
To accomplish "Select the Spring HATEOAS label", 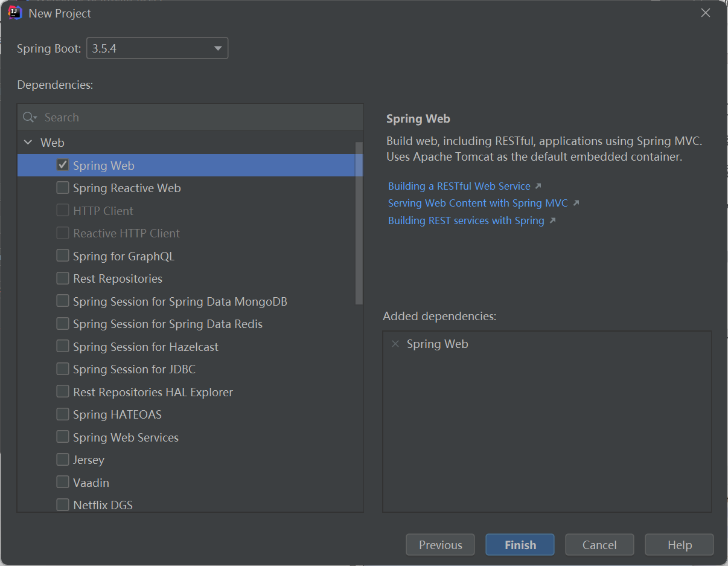I will 117,414.
